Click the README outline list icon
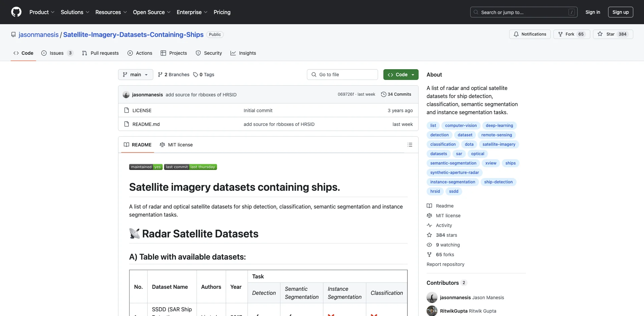The height and width of the screenshot is (316, 644). click(x=410, y=145)
